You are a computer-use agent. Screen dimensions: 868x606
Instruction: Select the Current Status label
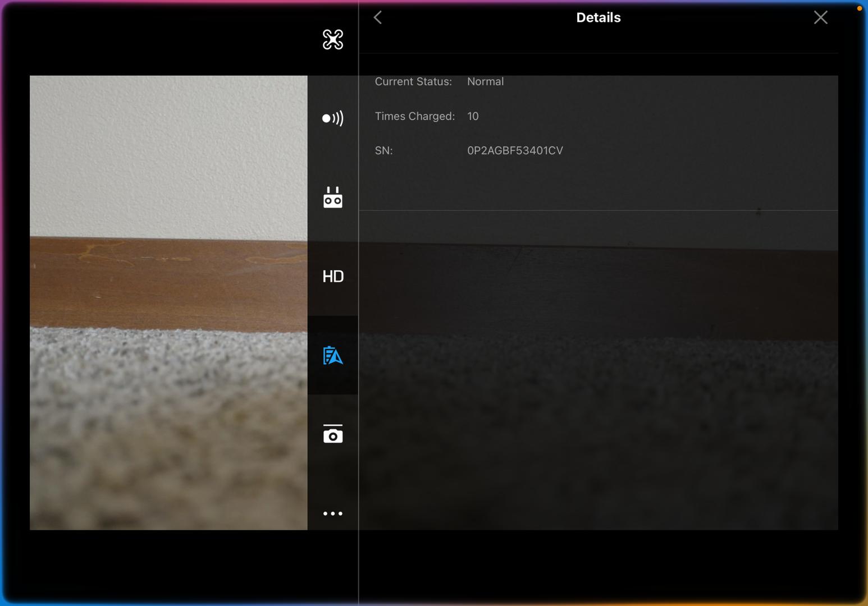(x=413, y=81)
